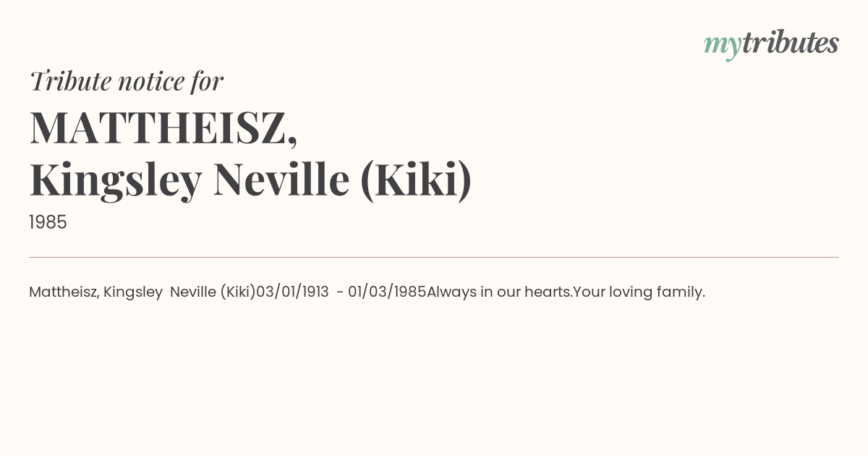Click "(Kiki)" nickname in the large heading
This screenshot has width=868, height=456.
click(415, 180)
